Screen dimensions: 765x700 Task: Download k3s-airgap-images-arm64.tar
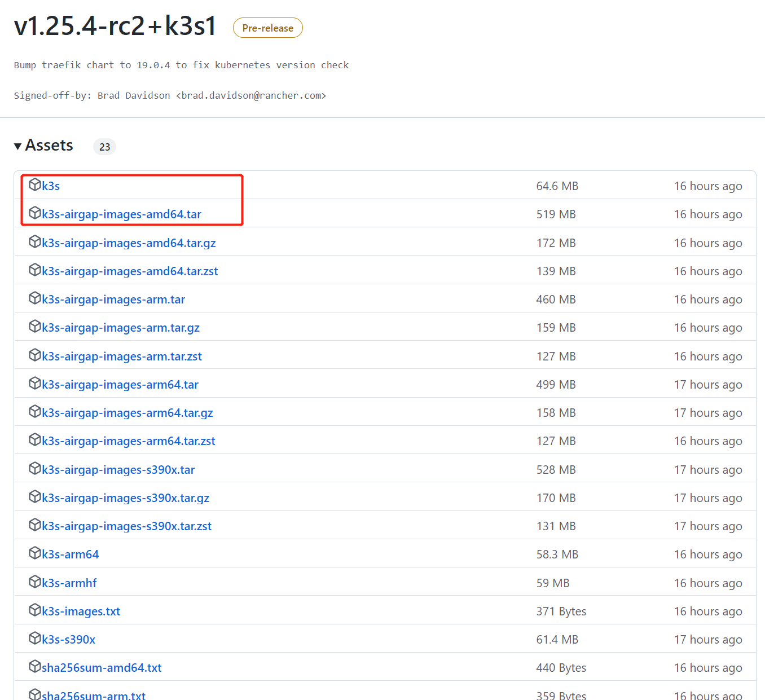(120, 385)
